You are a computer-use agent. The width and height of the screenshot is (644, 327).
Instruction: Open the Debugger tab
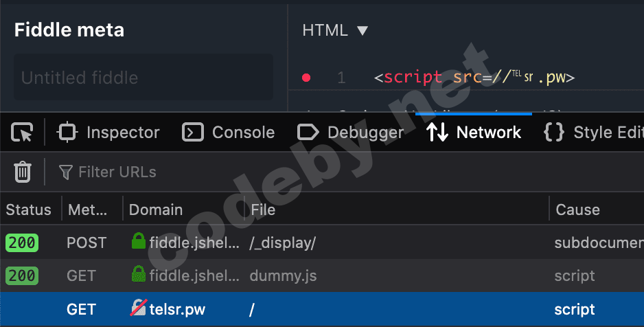coord(350,133)
